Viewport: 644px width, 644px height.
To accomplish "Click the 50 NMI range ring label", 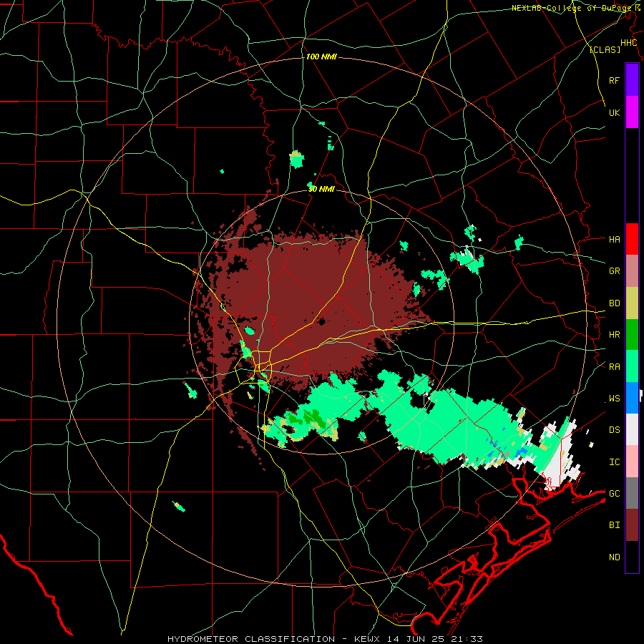I will click(321, 189).
